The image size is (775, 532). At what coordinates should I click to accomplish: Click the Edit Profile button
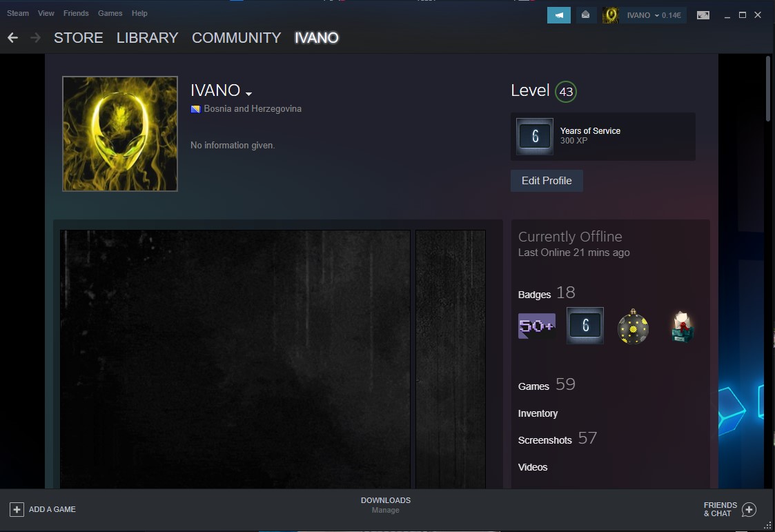[x=547, y=181]
